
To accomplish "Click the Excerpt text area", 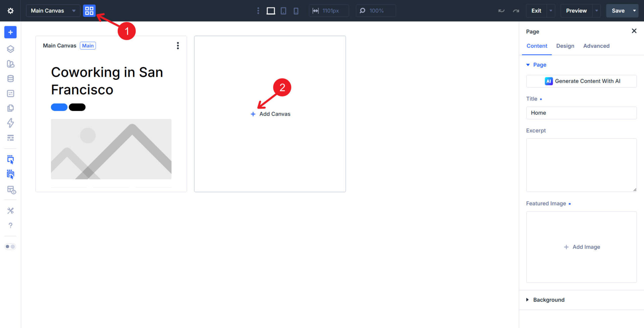I will (581, 165).
